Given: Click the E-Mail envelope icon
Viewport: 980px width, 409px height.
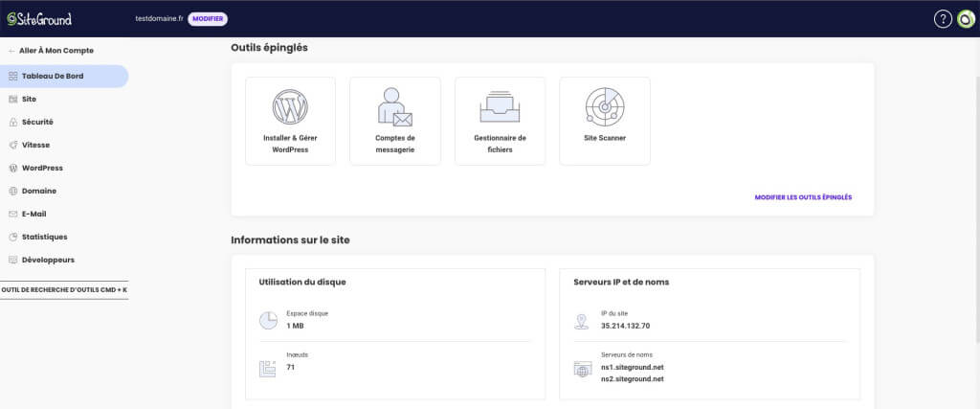Looking at the screenshot, I should tap(13, 214).
